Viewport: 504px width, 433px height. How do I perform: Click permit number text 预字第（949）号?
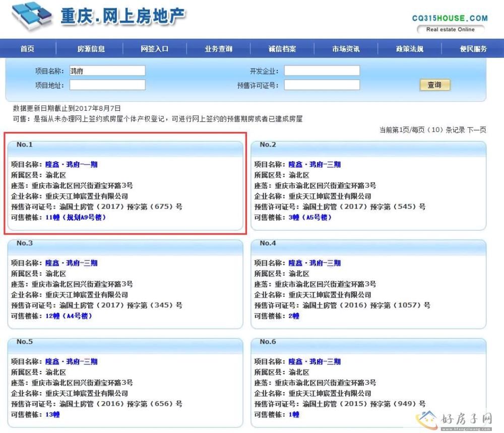tap(398, 404)
